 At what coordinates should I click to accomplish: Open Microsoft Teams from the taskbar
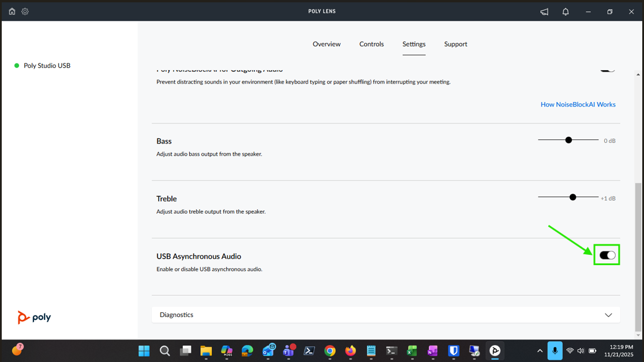(x=289, y=350)
